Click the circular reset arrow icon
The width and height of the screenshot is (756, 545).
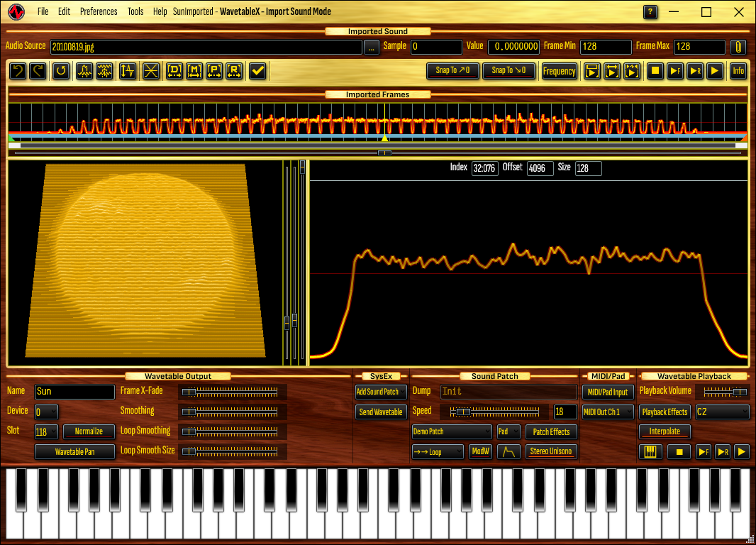[61, 71]
